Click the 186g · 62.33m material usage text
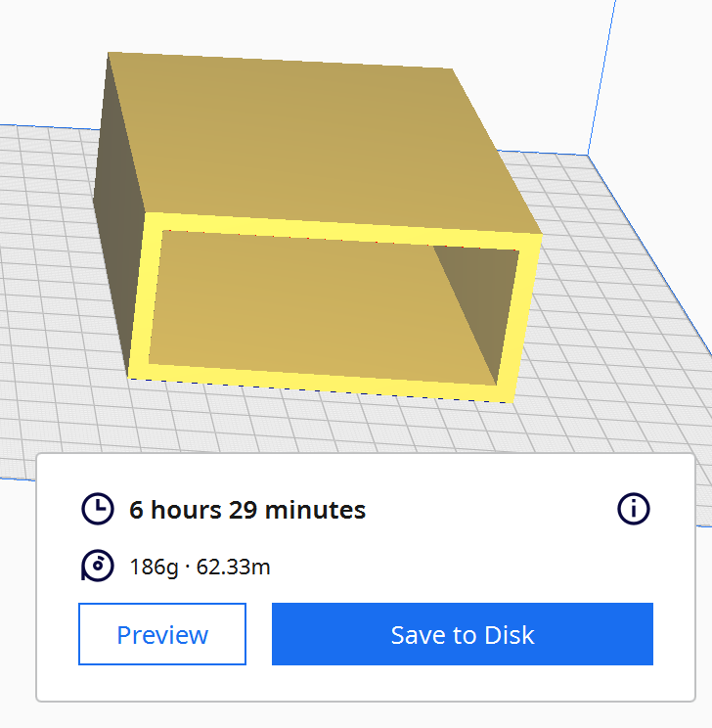The image size is (712, 728). pos(200,567)
